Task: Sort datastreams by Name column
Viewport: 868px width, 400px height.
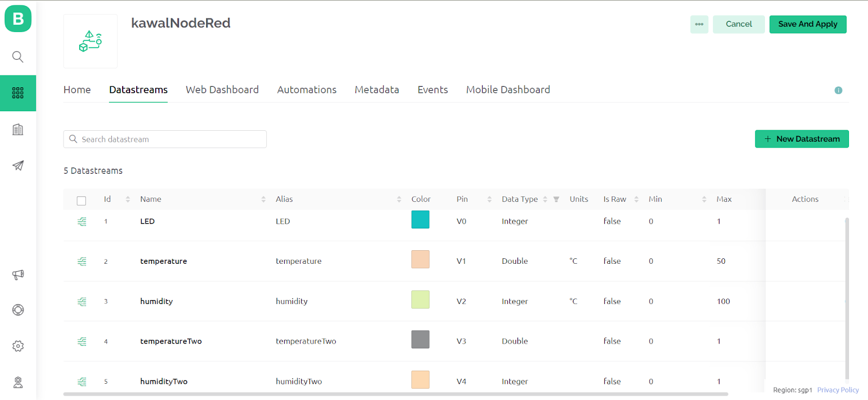Action: coord(264,199)
